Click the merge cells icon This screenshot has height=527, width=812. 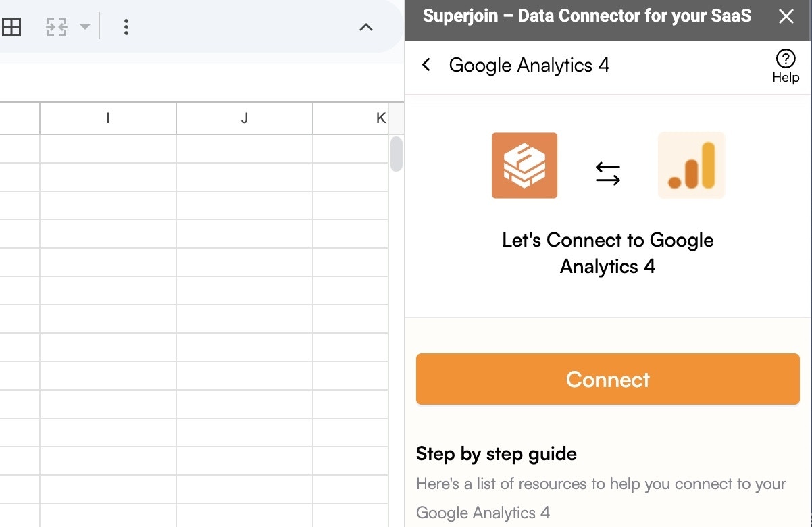tap(57, 27)
